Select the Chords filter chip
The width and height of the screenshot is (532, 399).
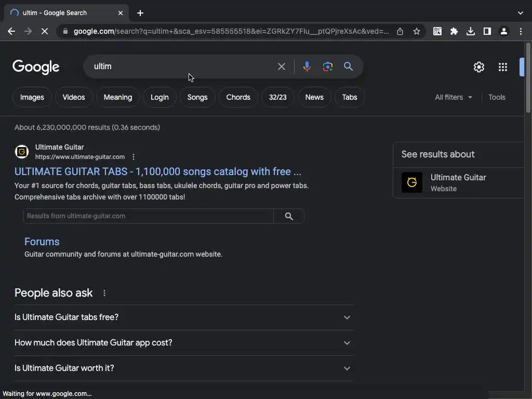(238, 97)
